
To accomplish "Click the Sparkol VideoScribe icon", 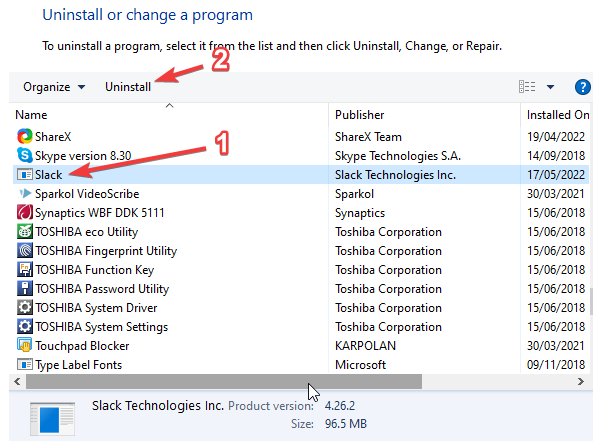I will click(x=25, y=193).
